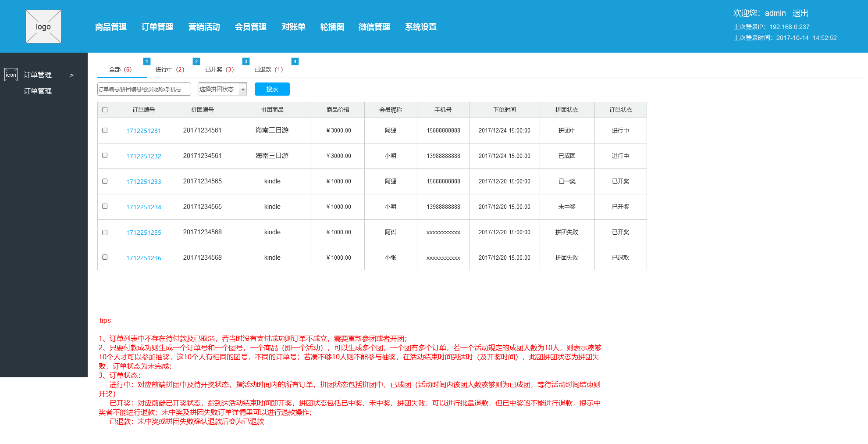
Task: Click the tips heading text
Action: click(x=105, y=320)
